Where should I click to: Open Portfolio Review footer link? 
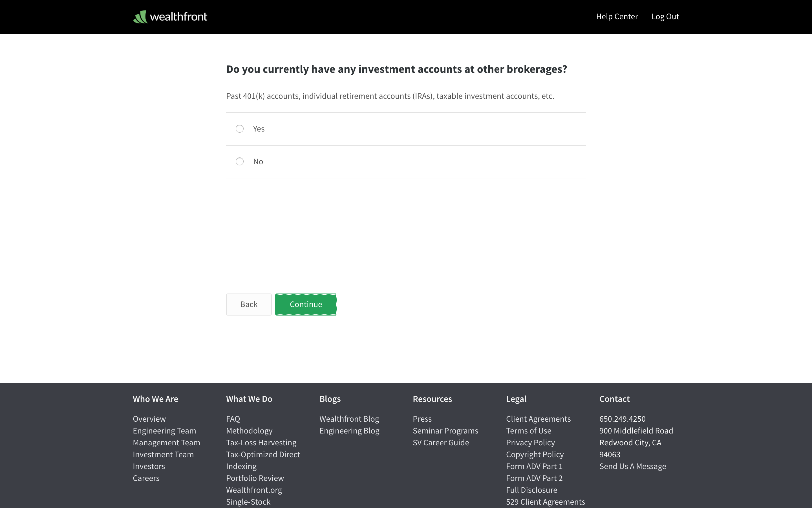point(255,478)
